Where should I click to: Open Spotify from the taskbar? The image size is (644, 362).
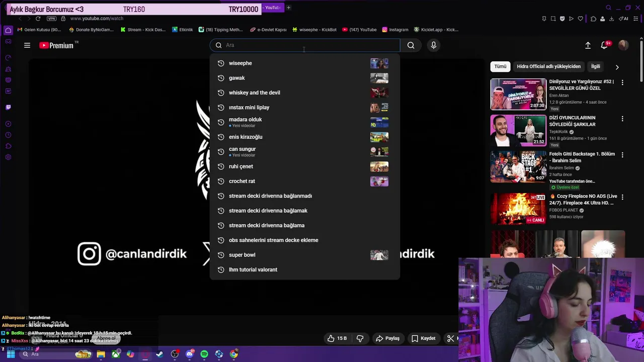[x=204, y=354]
